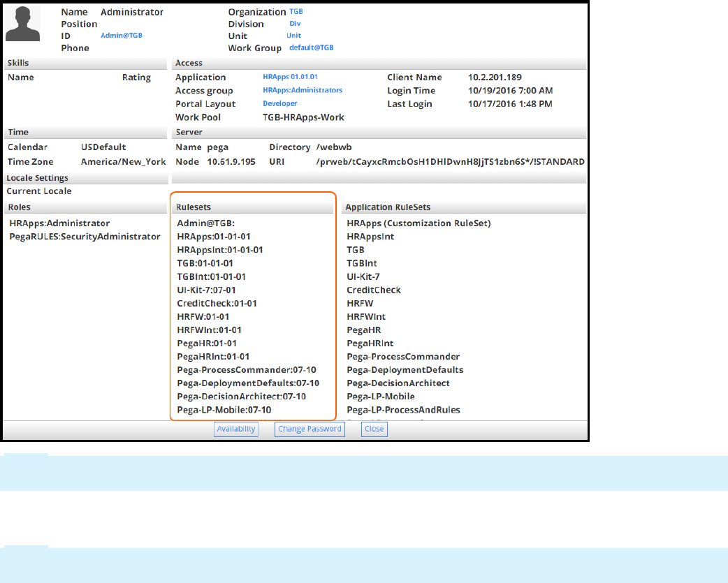Select the Server section header

379,132
